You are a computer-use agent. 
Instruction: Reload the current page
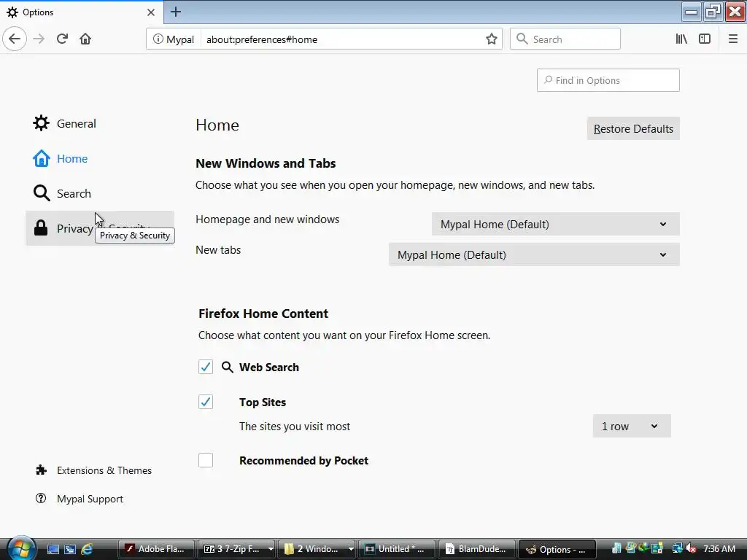tap(63, 39)
